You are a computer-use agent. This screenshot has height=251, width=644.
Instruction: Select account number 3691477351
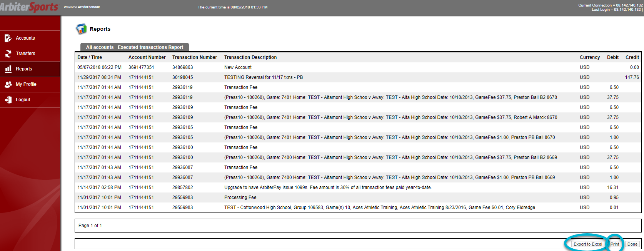point(141,67)
